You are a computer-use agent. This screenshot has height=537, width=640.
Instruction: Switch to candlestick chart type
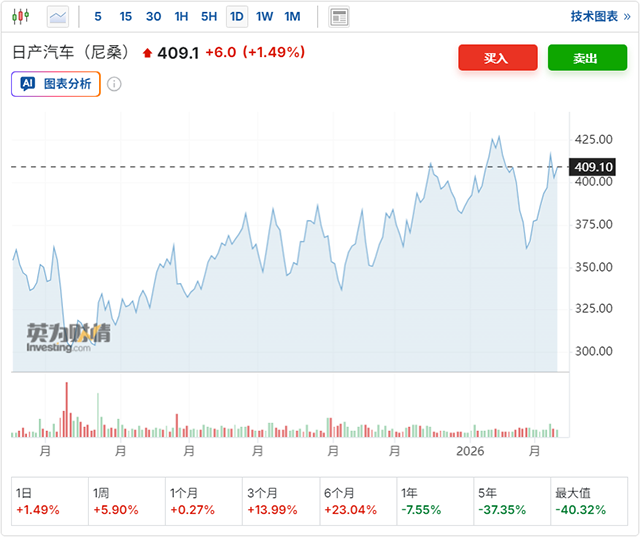click(x=23, y=16)
